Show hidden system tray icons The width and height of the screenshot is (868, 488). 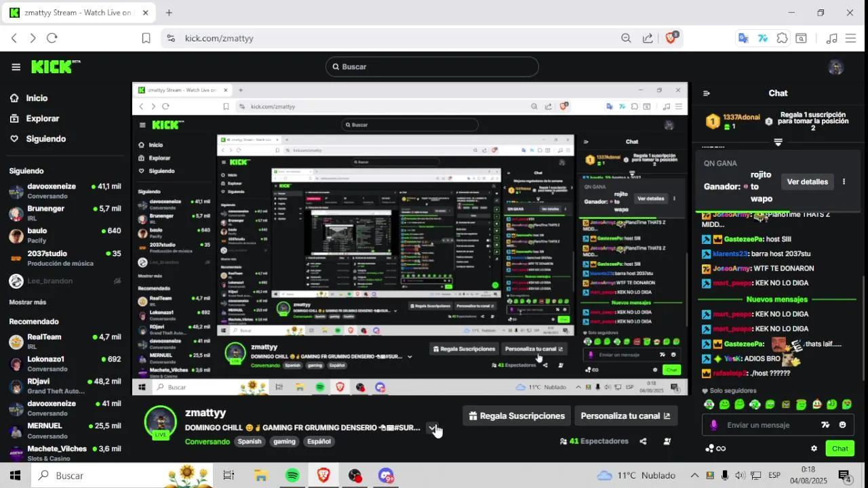tap(694, 476)
